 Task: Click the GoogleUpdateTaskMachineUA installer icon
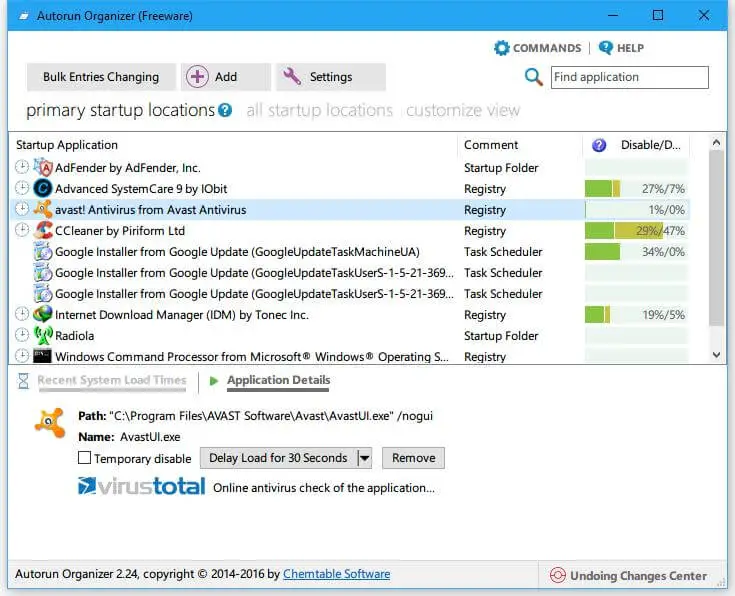pyautogui.click(x=43, y=251)
